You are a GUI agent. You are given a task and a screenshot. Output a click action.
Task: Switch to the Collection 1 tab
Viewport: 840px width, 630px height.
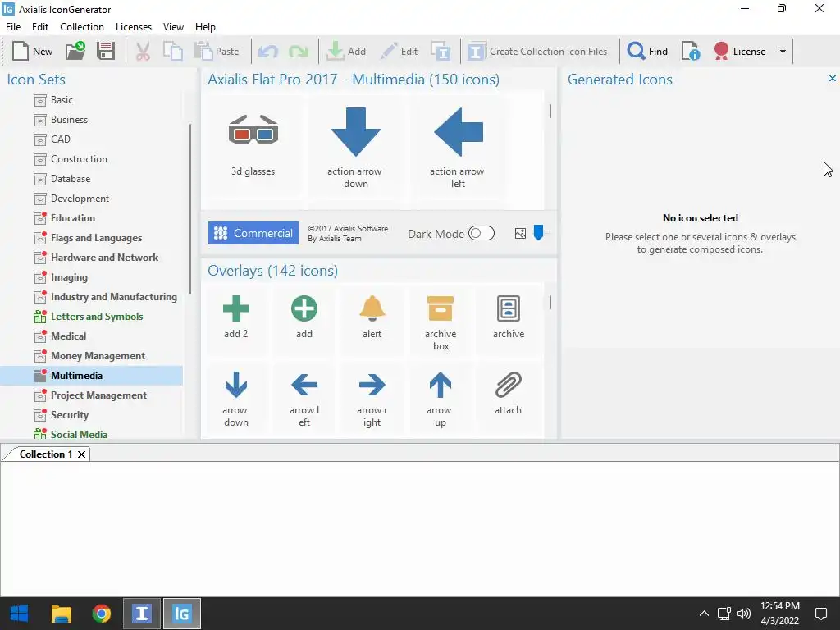46,454
